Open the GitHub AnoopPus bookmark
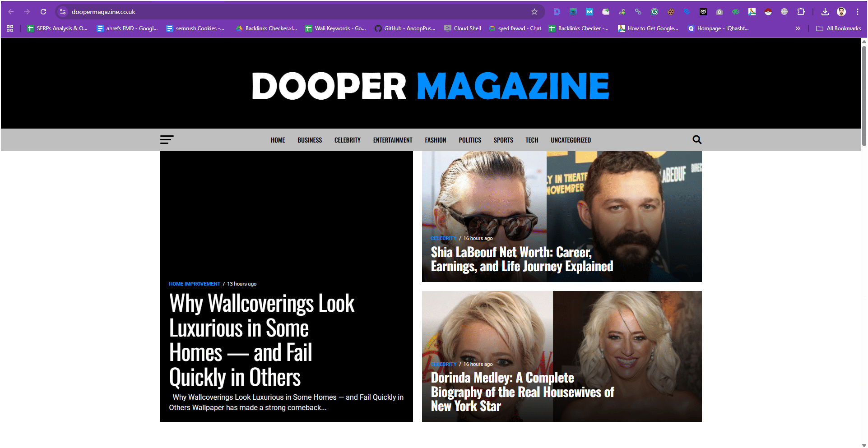 pyautogui.click(x=405, y=28)
